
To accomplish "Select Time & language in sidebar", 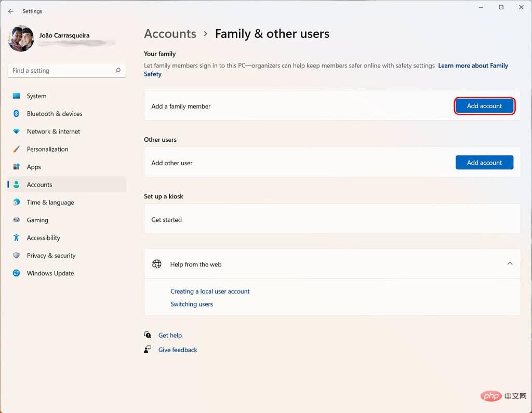I will (50, 203).
